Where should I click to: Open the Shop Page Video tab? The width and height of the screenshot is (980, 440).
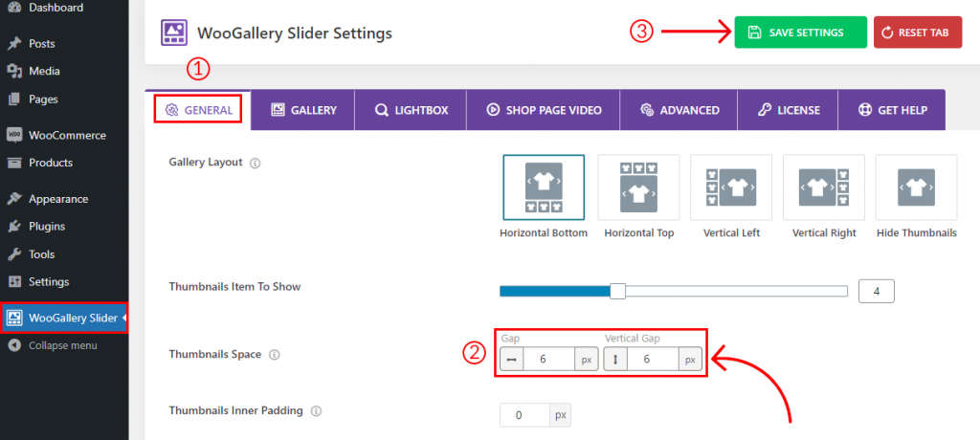(x=544, y=110)
